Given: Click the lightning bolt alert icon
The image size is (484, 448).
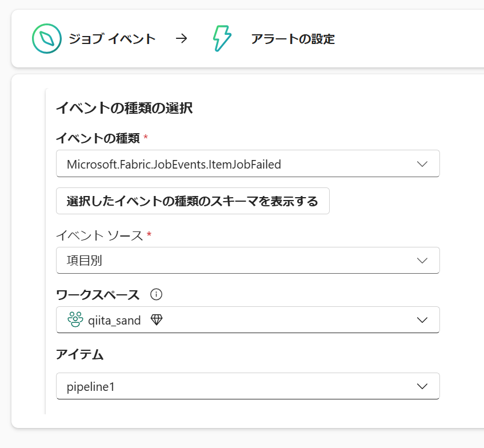Looking at the screenshot, I should point(222,39).
